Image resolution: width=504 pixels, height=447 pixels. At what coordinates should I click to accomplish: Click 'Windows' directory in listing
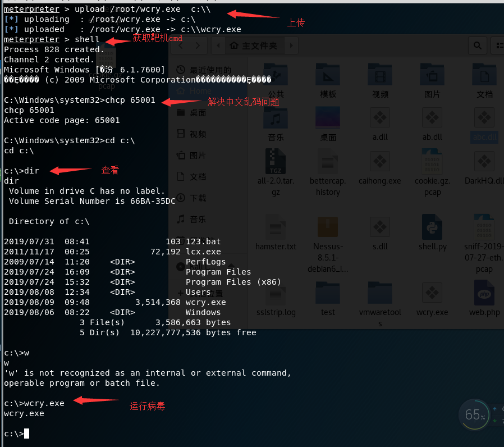pyautogui.click(x=203, y=312)
